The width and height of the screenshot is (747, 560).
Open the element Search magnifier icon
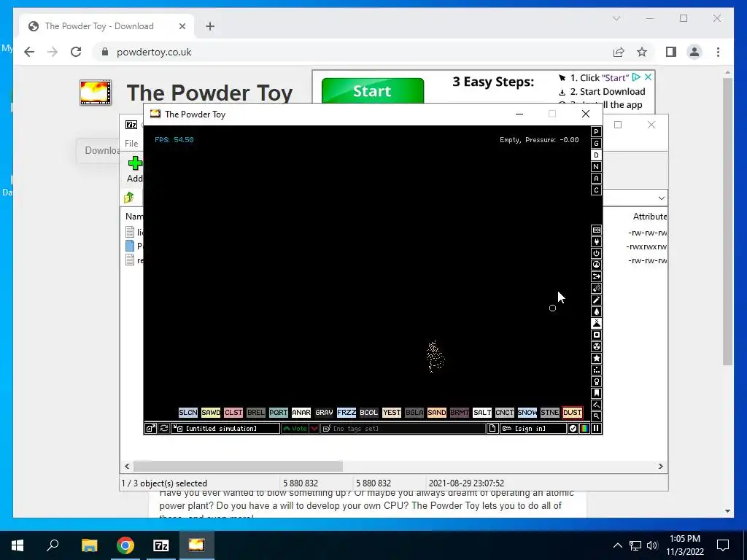tap(596, 416)
